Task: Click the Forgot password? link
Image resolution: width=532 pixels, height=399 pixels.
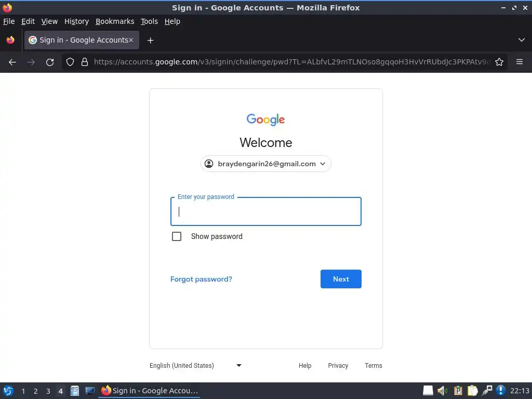Action: pyautogui.click(x=201, y=279)
